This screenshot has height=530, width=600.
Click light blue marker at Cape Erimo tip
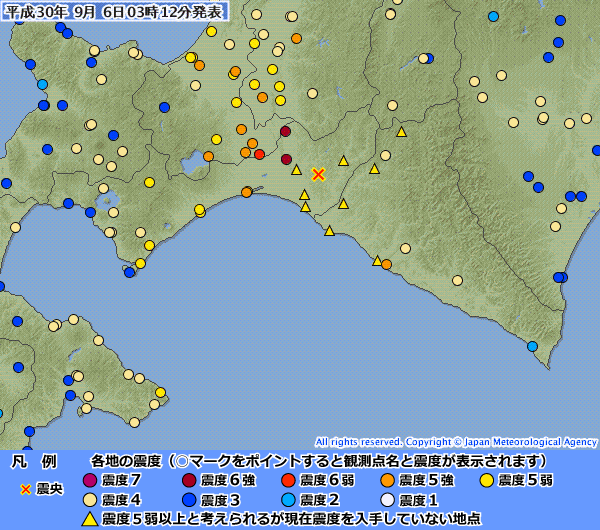[532, 347]
